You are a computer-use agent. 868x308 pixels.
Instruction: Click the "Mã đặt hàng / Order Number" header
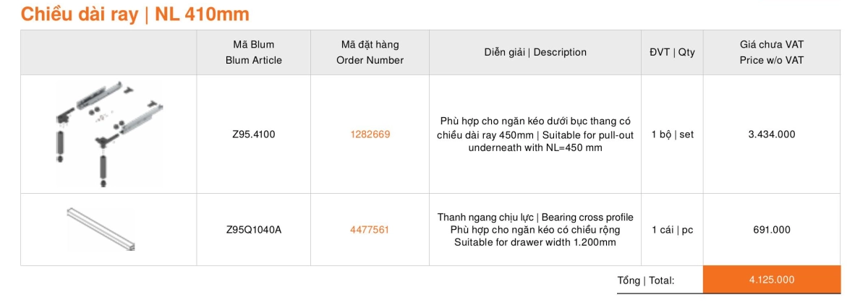coord(370,52)
